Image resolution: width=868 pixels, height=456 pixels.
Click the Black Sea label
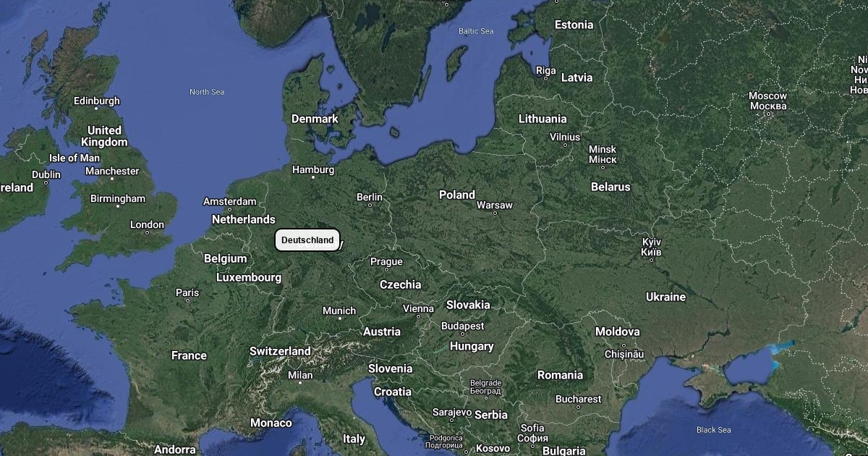[713, 430]
